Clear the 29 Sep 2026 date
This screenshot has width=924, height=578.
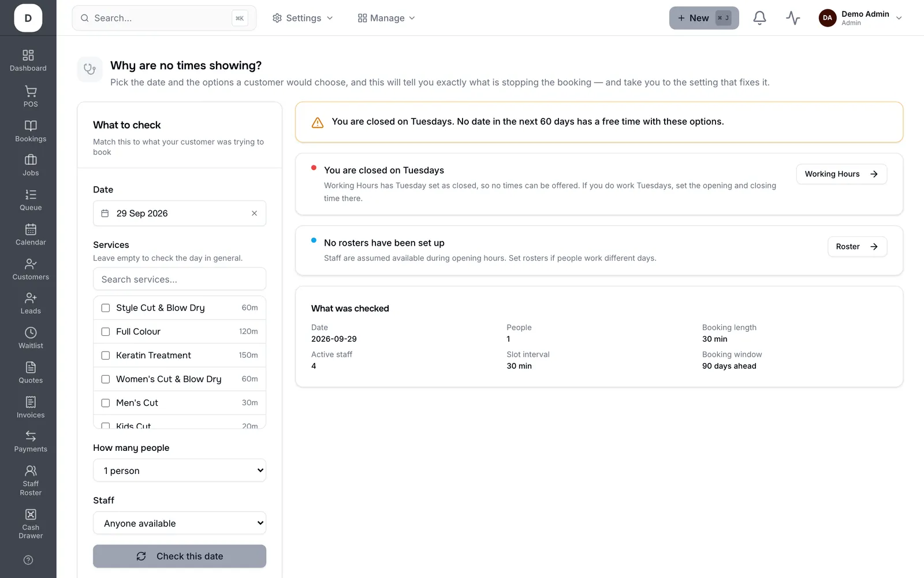pos(254,213)
